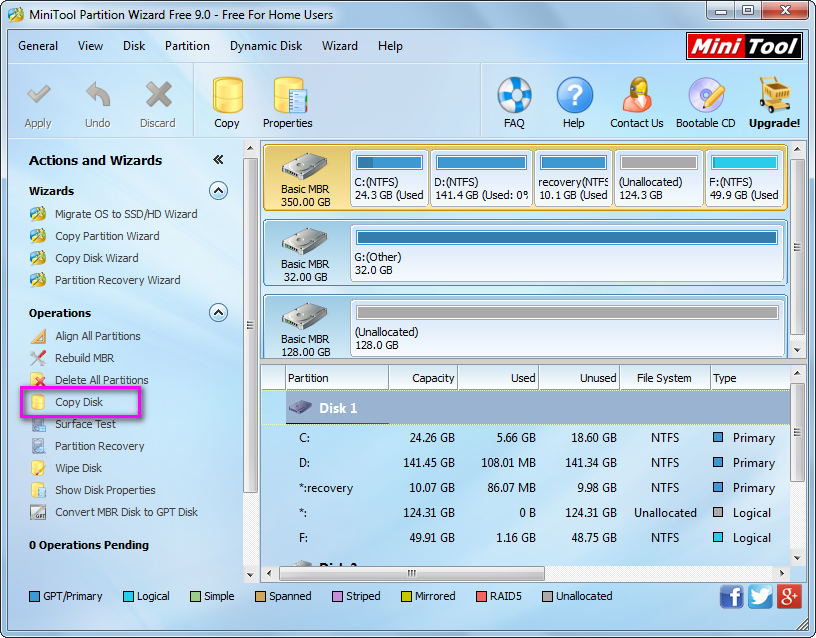Select Disk 1 row in partition list

coord(526,408)
